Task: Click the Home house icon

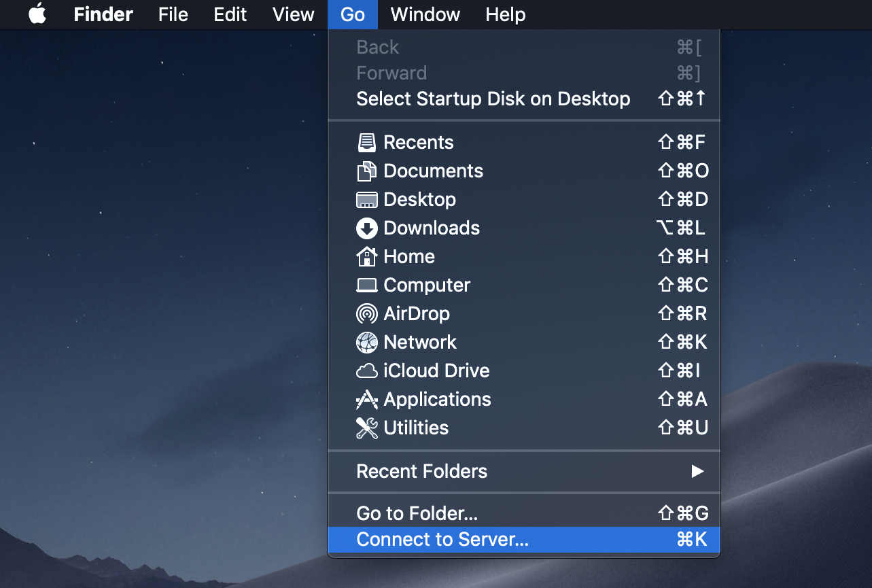Action: [366, 256]
